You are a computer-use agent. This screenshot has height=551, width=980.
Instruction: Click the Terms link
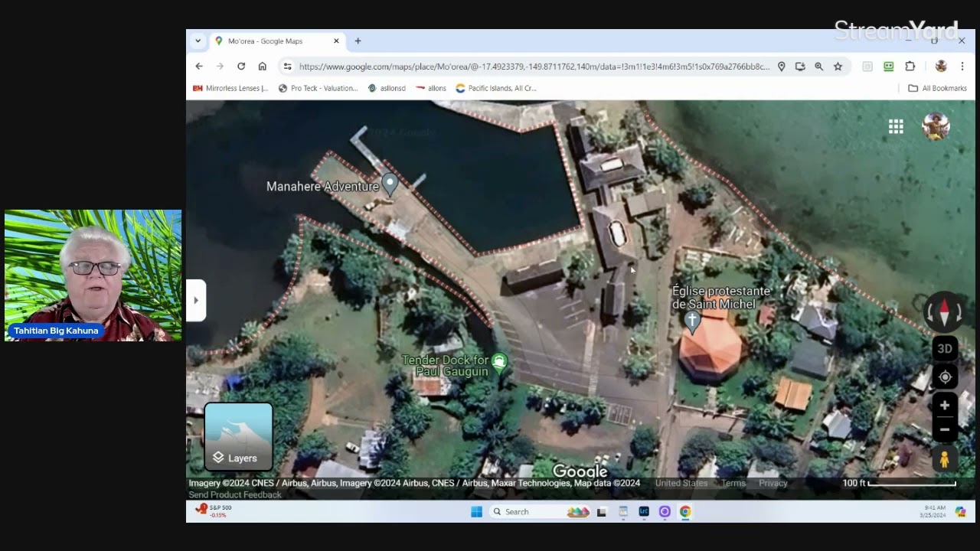pos(733,483)
